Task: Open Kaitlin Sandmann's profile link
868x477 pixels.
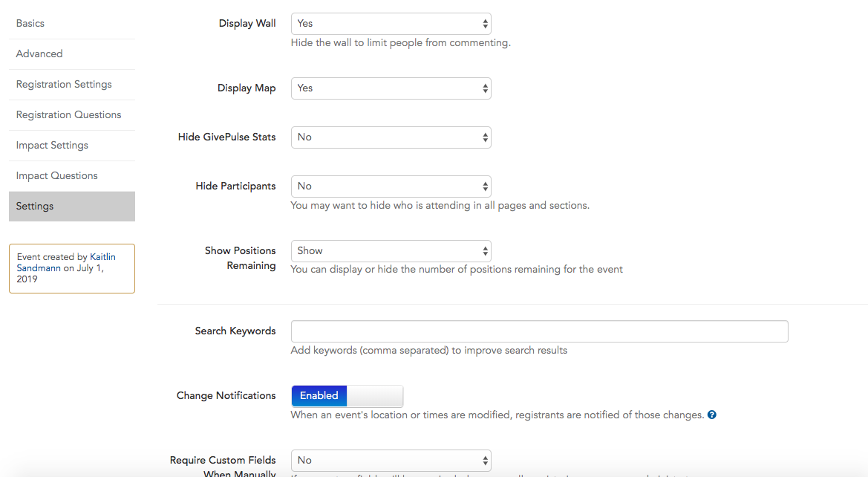Action: 66,262
